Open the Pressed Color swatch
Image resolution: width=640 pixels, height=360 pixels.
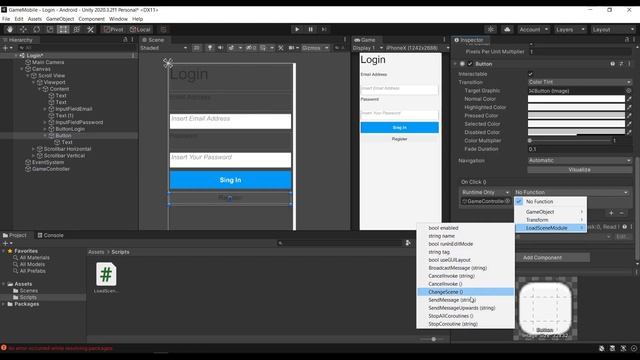(576, 116)
